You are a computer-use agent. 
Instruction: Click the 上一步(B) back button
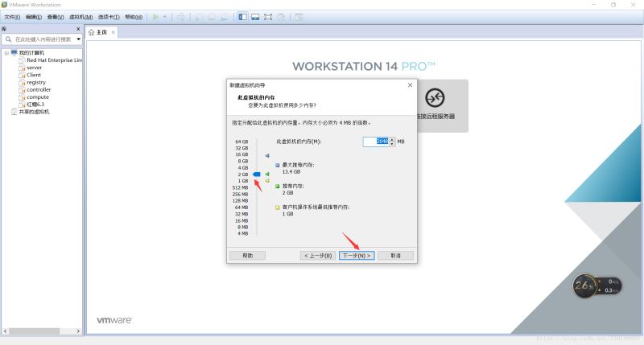pyautogui.click(x=318, y=256)
